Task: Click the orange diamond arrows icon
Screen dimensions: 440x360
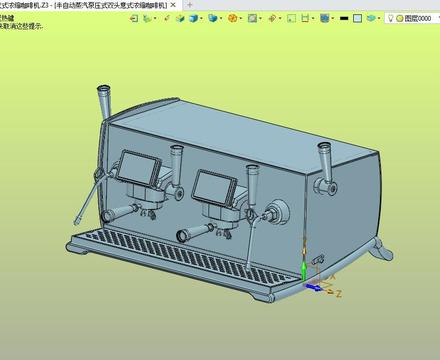Action: click(272, 18)
